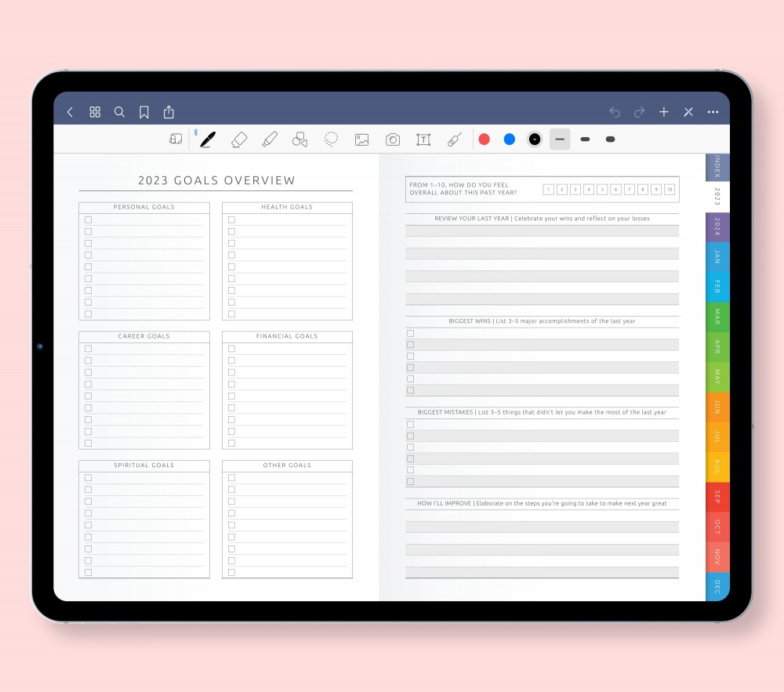Select the Lasso selection tool
The image size is (784, 692).
(331, 139)
